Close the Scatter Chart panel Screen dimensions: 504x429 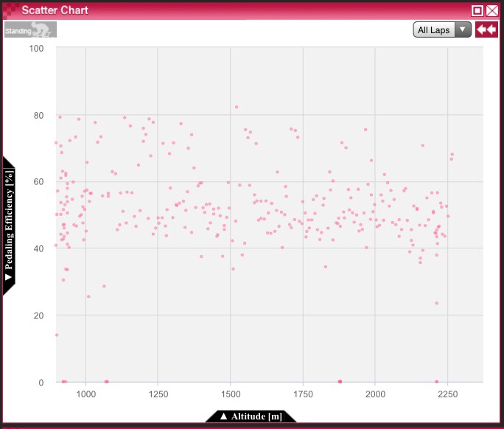(492, 10)
